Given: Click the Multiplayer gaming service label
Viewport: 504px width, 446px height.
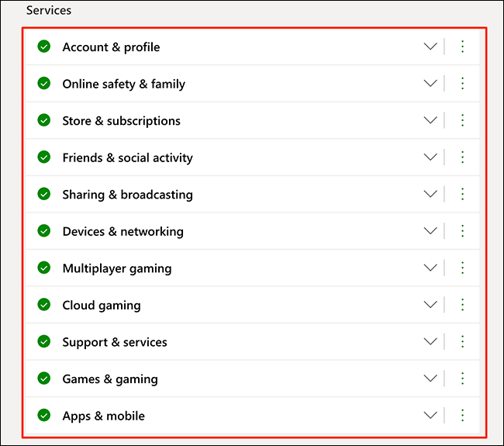Looking at the screenshot, I should pos(117,268).
